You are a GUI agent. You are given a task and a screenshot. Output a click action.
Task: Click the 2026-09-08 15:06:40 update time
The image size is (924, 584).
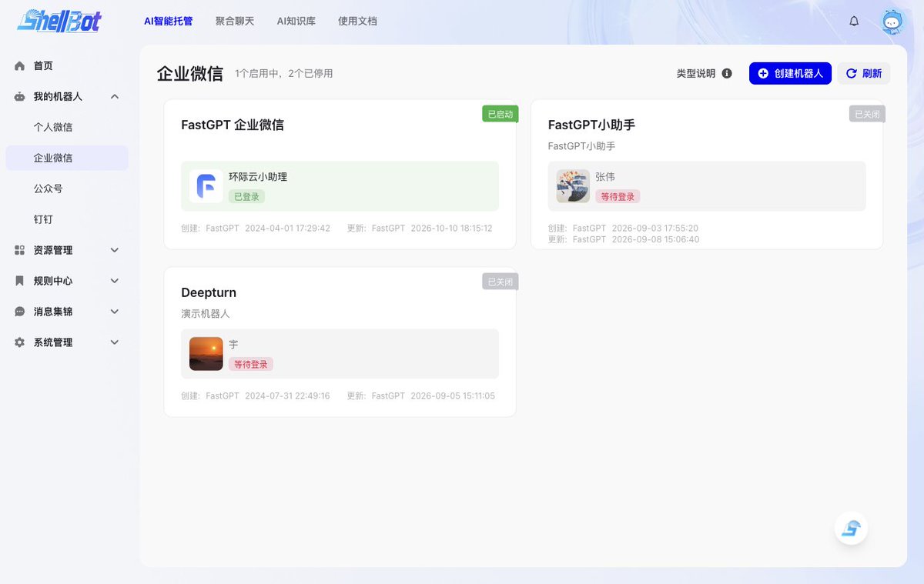click(x=655, y=240)
